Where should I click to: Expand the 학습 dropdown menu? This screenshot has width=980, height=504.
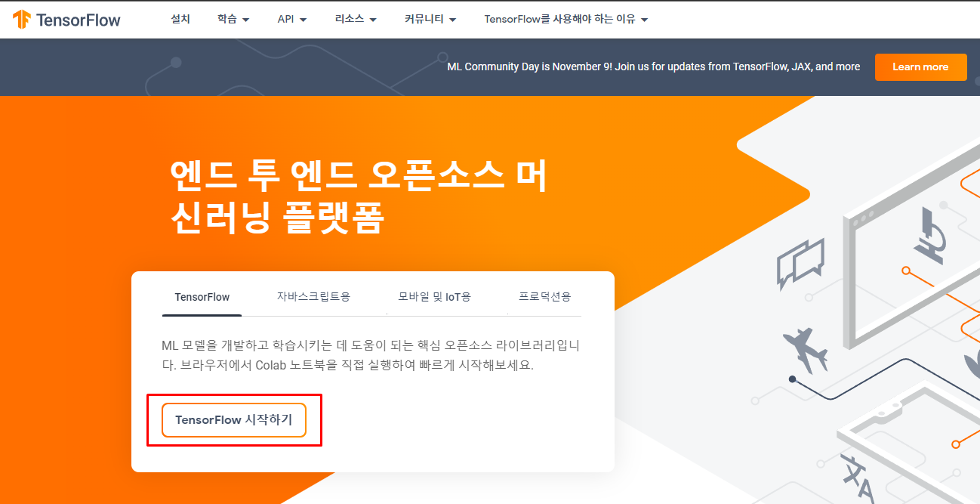pos(233,19)
